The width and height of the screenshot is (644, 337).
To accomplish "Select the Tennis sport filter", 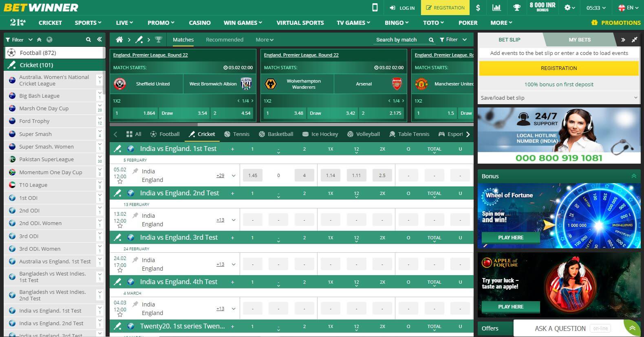I will click(237, 134).
